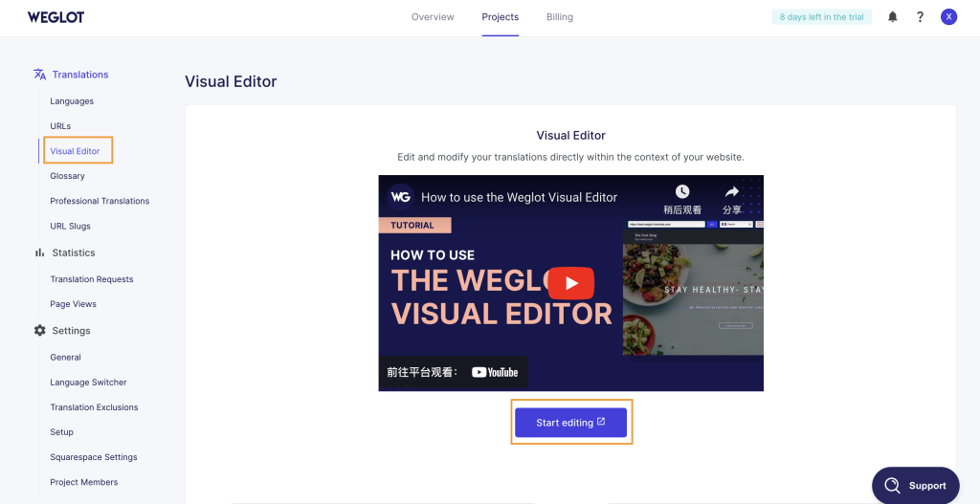Viewport: 980px width, 504px height.
Task: Switch to the Overview tab
Action: point(433,17)
